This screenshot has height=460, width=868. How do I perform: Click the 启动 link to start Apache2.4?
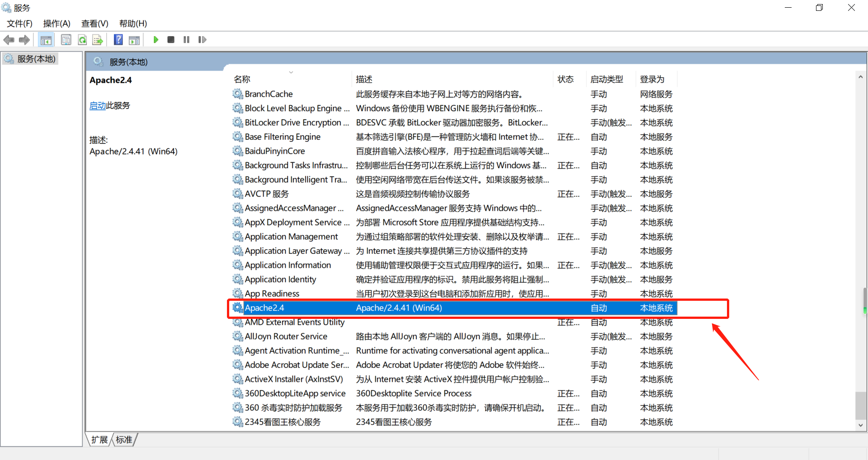coord(98,105)
